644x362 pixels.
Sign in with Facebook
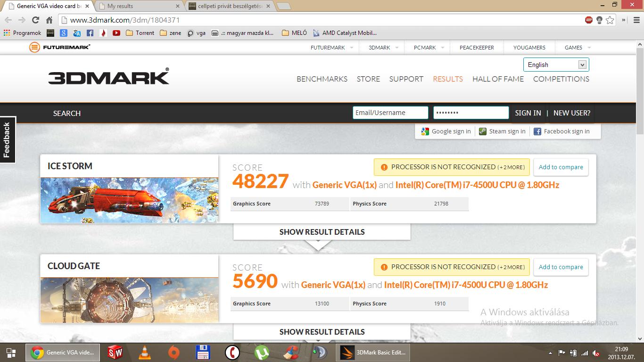(x=561, y=131)
